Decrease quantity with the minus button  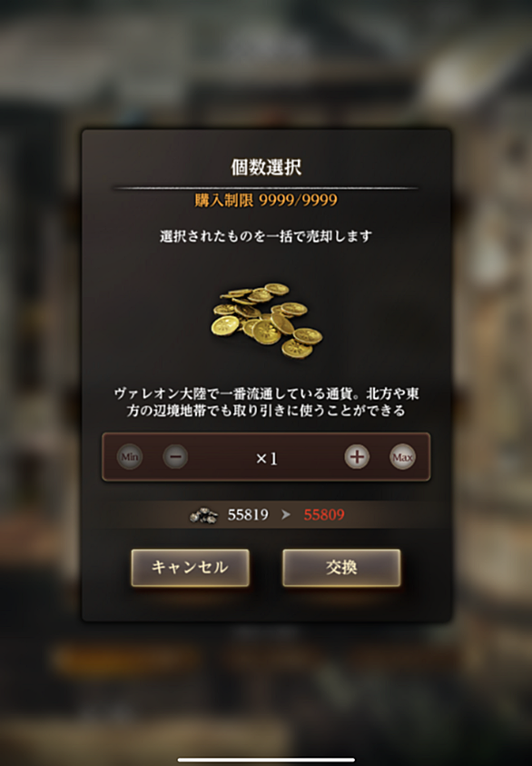[x=175, y=457]
